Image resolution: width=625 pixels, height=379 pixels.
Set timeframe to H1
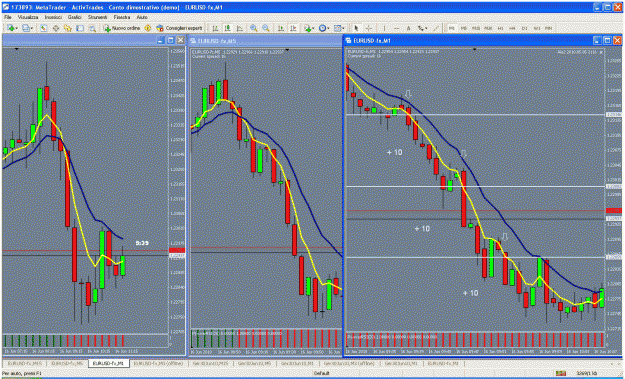[501, 28]
